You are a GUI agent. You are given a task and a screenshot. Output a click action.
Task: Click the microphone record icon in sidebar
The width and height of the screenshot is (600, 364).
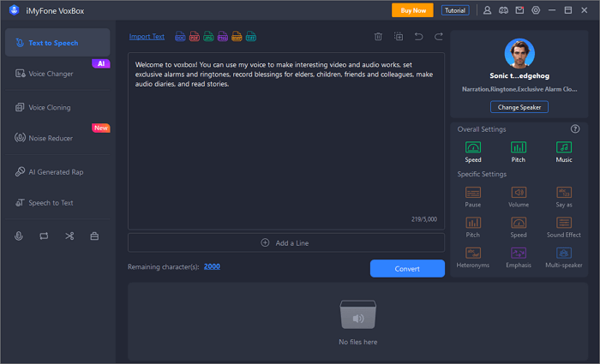(19, 236)
